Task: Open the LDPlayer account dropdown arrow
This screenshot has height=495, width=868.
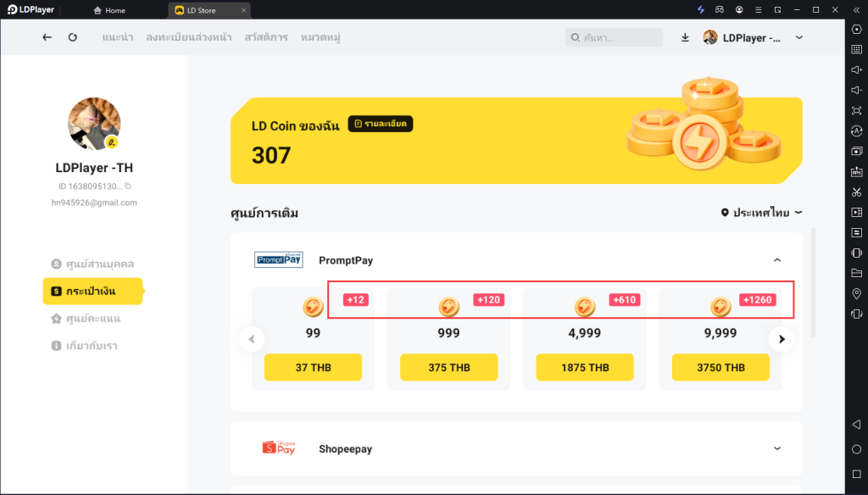Action: coord(799,37)
